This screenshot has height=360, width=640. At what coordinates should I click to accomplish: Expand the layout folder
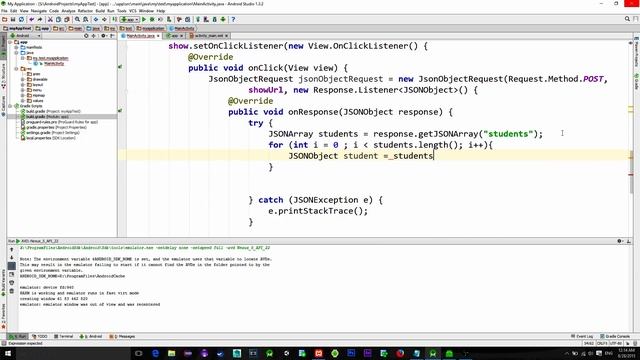[23, 84]
